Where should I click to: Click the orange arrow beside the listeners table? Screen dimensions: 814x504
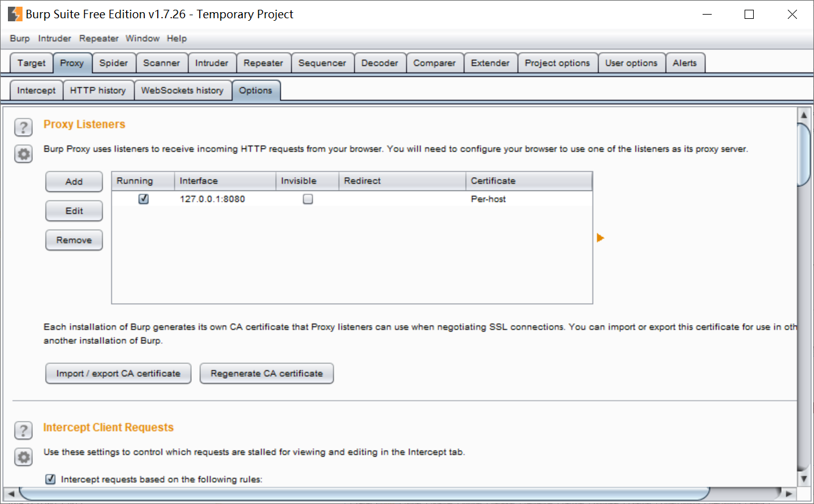pyautogui.click(x=600, y=238)
